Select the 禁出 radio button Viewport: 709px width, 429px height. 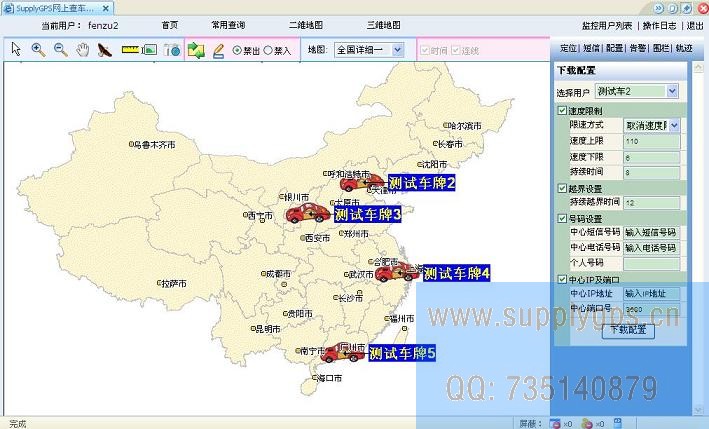click(236, 49)
